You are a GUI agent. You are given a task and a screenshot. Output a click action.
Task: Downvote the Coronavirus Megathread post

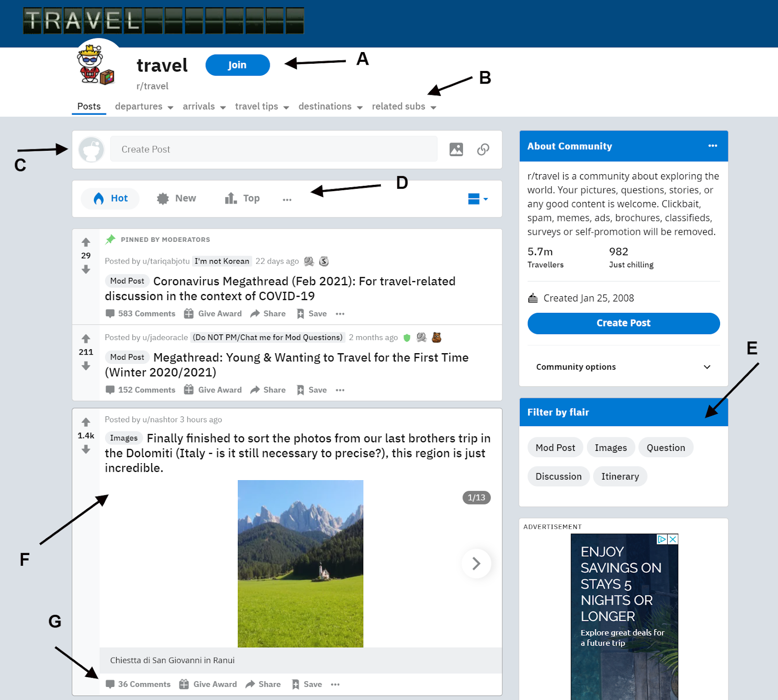[86, 269]
